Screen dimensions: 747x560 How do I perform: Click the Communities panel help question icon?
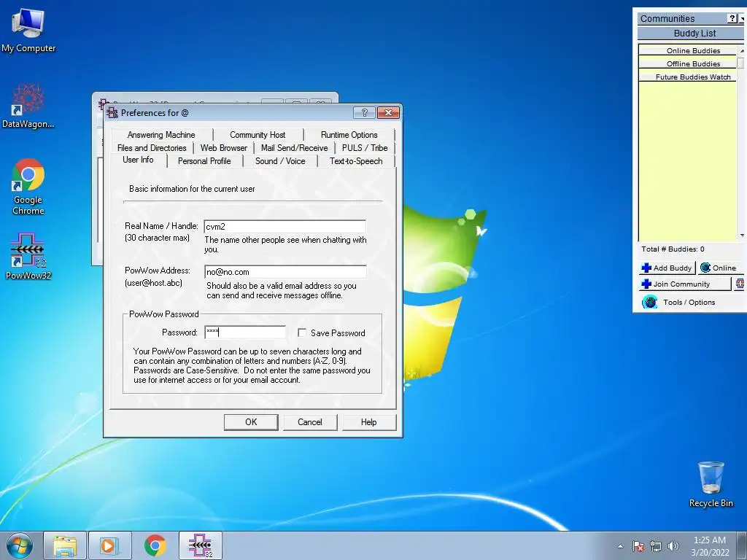[732, 18]
